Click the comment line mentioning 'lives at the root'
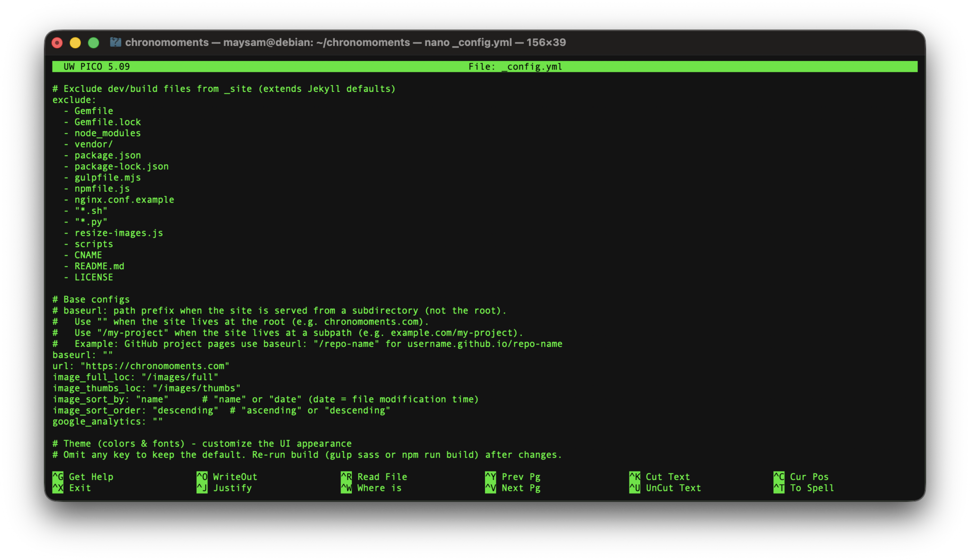This screenshot has width=970, height=560. click(x=241, y=321)
